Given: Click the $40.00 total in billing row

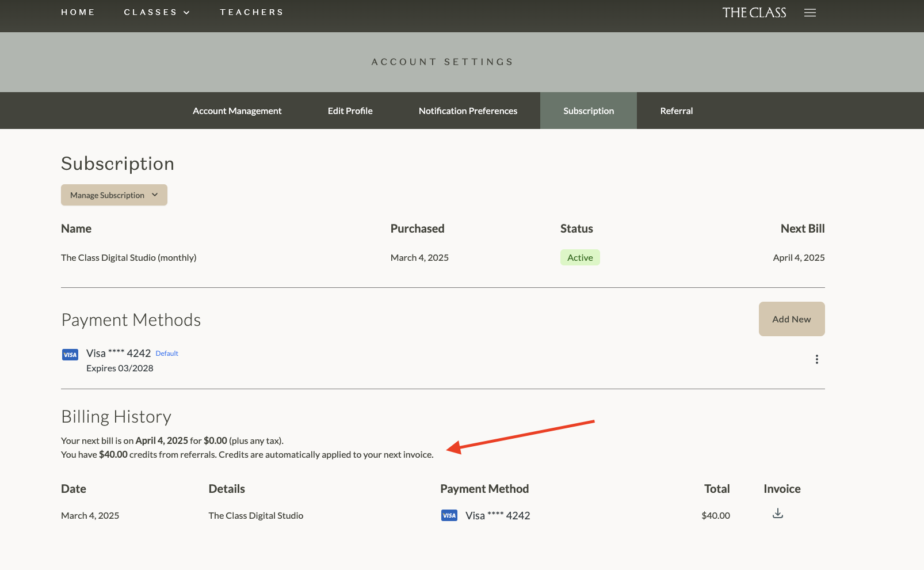Looking at the screenshot, I should pos(716,515).
